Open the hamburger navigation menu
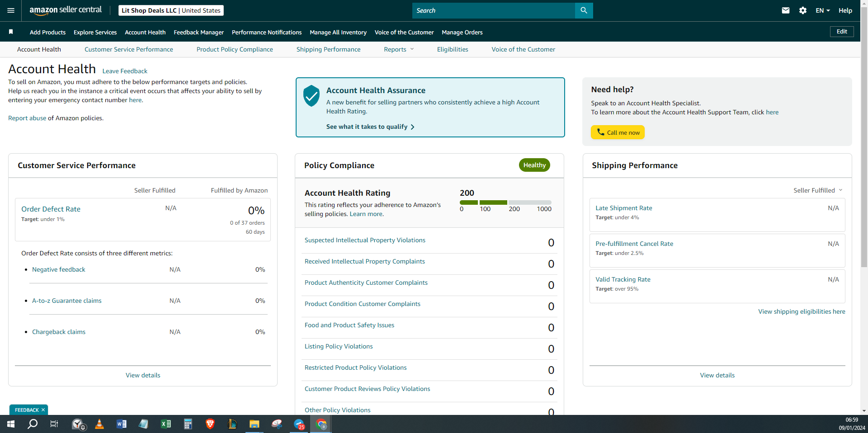Viewport: 868px width, 433px height. [x=11, y=10]
